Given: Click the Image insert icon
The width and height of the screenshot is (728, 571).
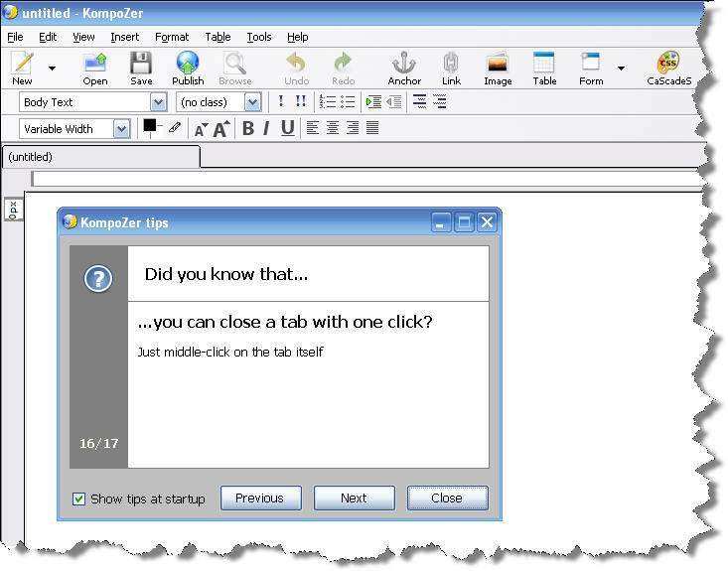Looking at the screenshot, I should point(498,65).
